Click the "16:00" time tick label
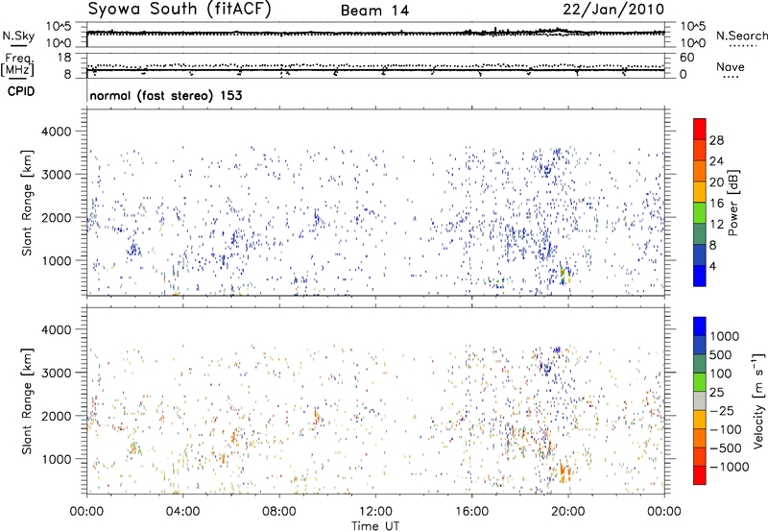768x532 pixels. (471, 512)
